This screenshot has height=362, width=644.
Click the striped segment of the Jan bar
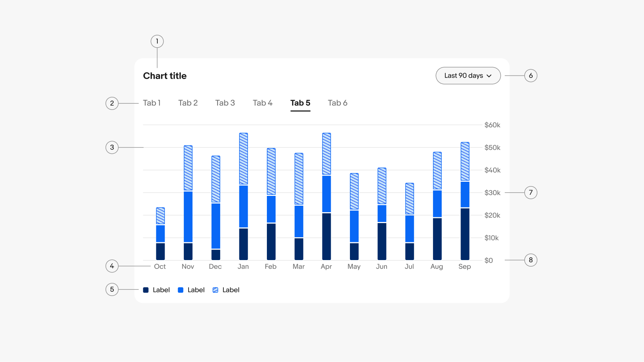[243, 159]
